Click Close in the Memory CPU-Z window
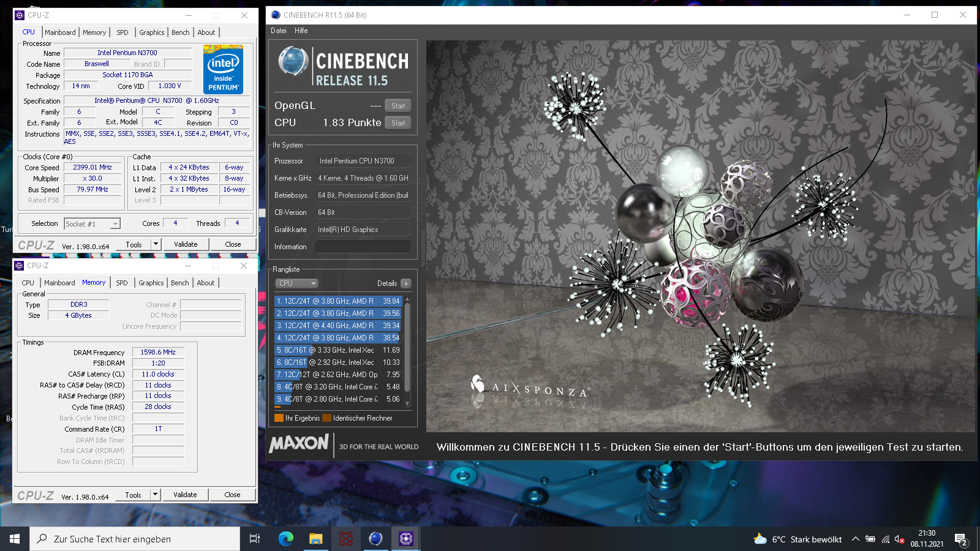980x551 pixels. pyautogui.click(x=232, y=495)
